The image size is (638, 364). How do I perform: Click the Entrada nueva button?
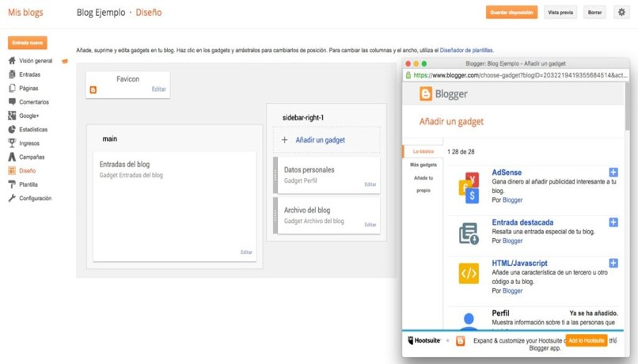tap(27, 43)
